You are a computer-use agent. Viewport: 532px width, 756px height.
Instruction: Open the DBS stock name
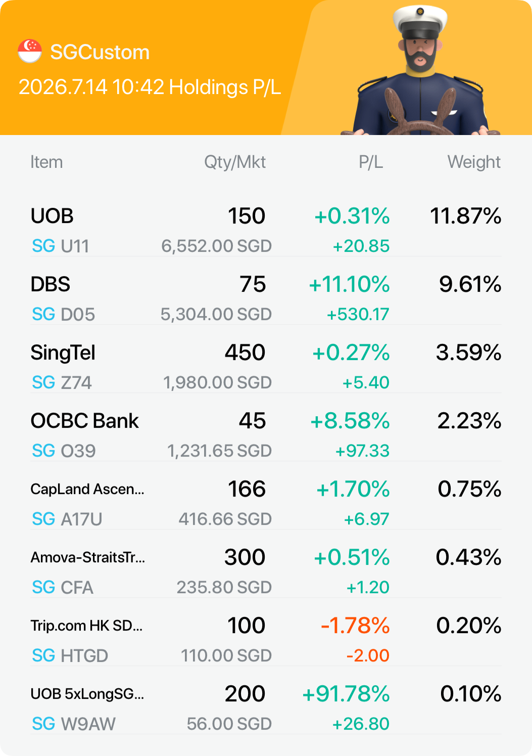click(x=51, y=284)
